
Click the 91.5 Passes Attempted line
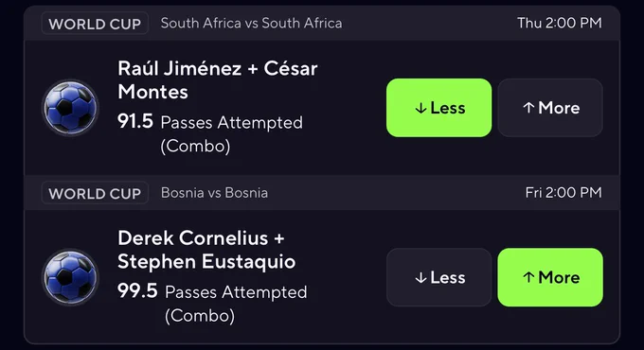[210, 133]
